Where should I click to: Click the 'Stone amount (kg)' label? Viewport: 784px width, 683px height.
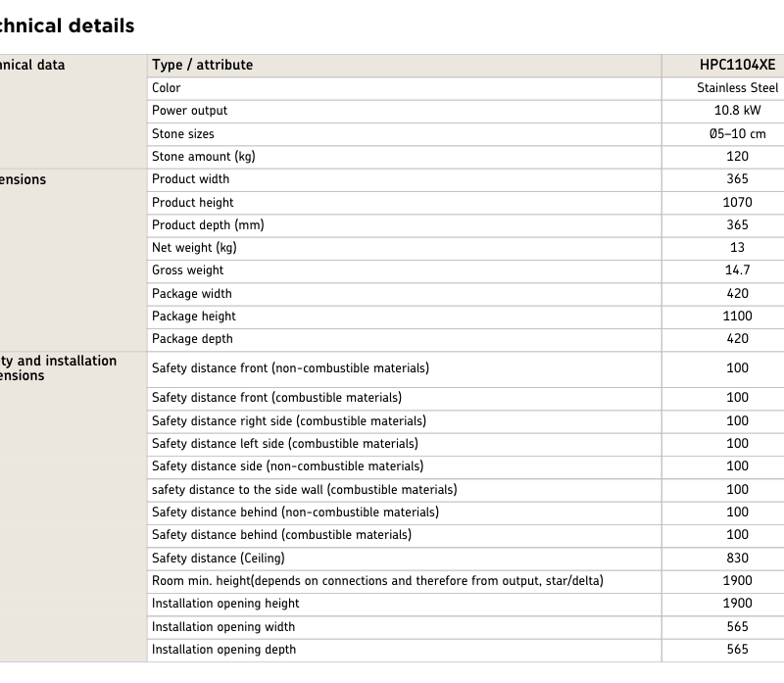(x=203, y=157)
